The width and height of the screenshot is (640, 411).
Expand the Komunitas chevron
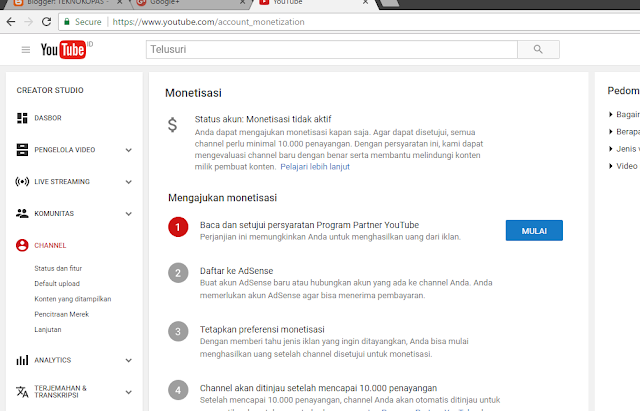[x=129, y=214]
